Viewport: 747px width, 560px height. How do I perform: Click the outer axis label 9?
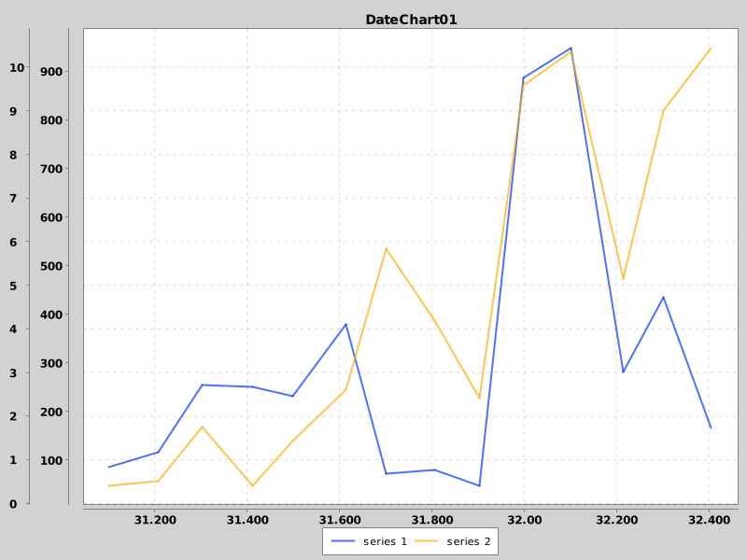click(x=13, y=111)
